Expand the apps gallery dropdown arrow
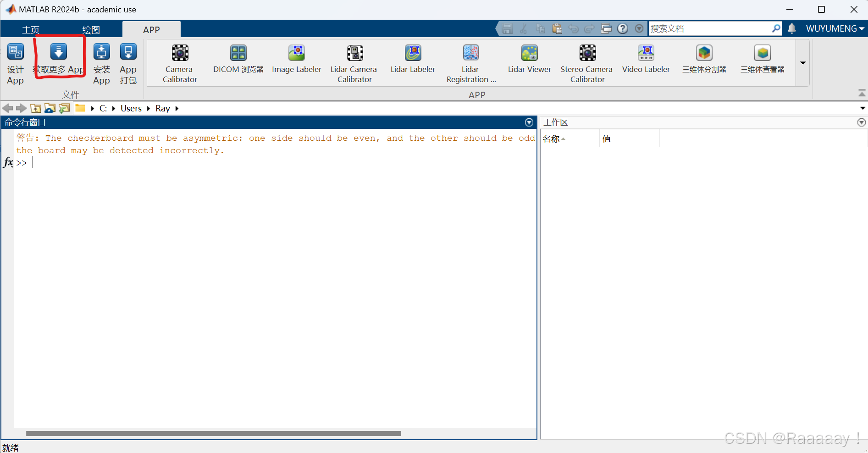Image resolution: width=868 pixels, height=453 pixels. tap(803, 63)
